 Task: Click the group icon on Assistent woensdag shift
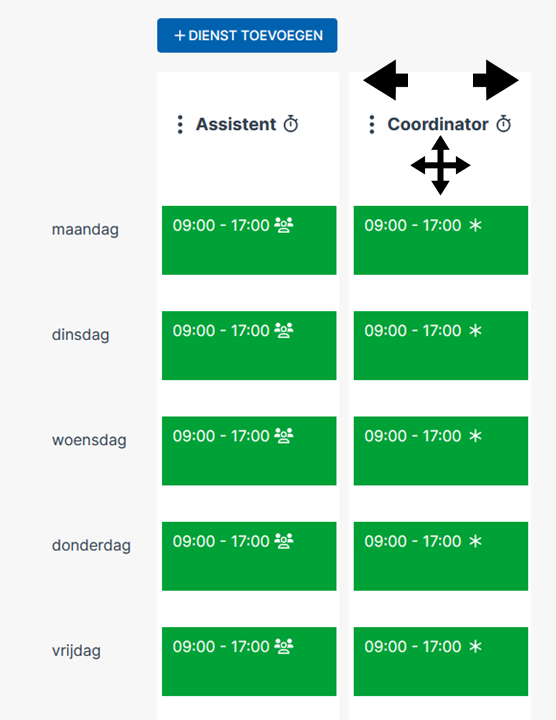284,435
